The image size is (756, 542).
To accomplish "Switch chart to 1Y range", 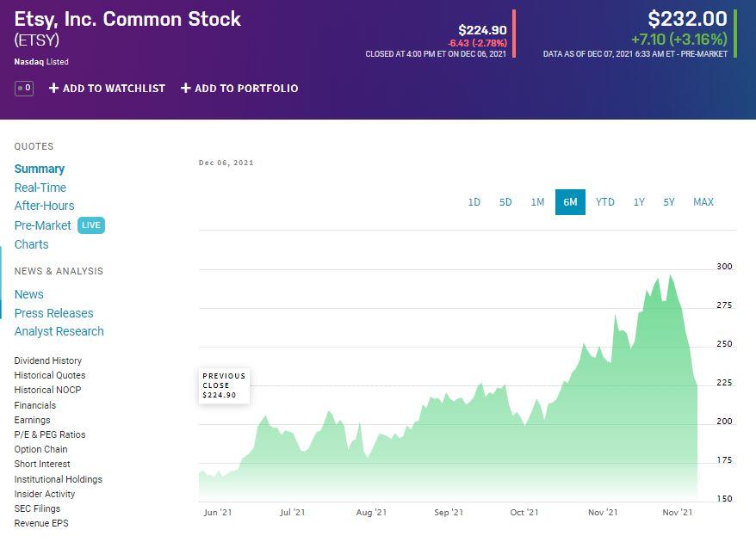I will click(x=639, y=202).
